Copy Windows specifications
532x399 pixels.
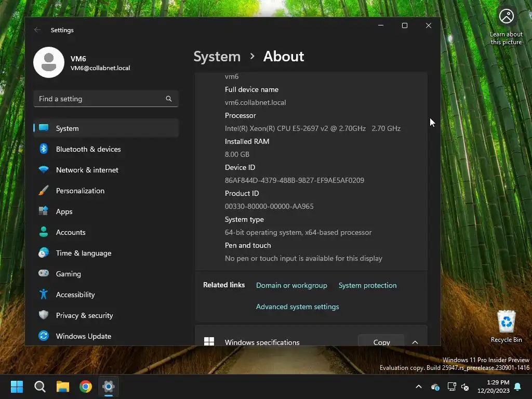pos(381,341)
